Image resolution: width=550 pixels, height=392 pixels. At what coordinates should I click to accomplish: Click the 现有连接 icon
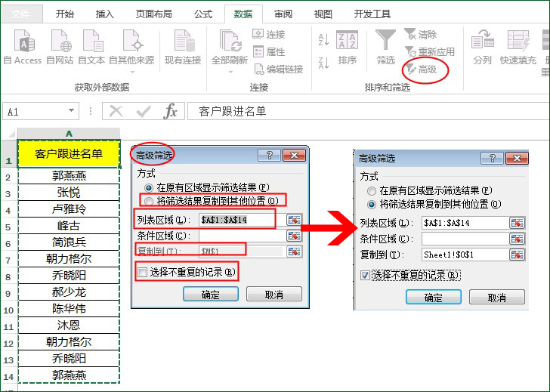coord(183,48)
